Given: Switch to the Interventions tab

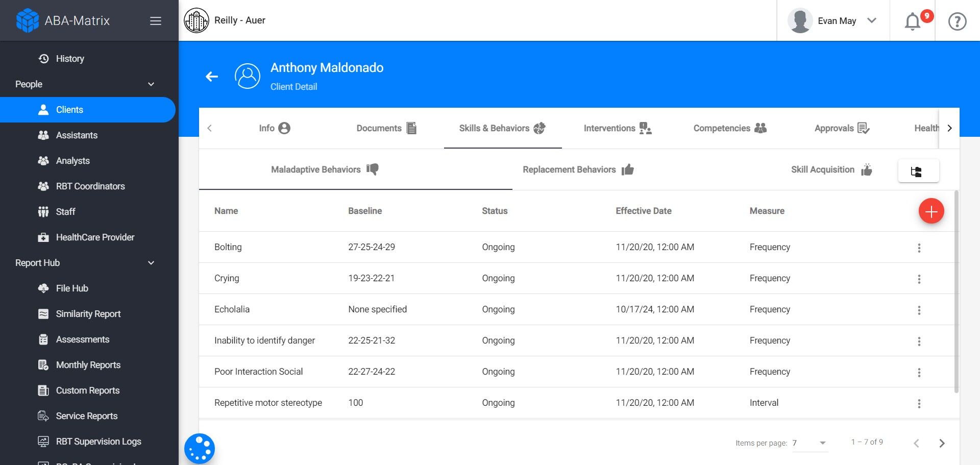Looking at the screenshot, I should pyautogui.click(x=617, y=128).
